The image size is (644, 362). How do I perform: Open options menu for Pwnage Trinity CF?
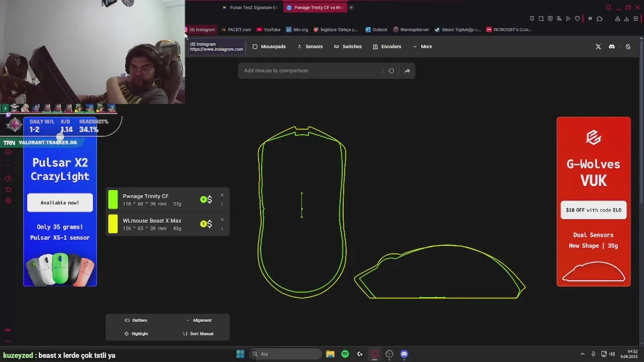tap(222, 204)
